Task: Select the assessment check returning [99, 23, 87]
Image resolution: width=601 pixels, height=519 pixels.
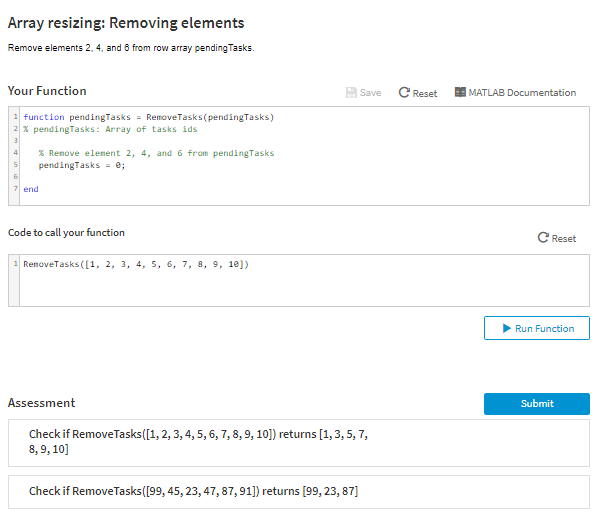Action: [x=299, y=492]
